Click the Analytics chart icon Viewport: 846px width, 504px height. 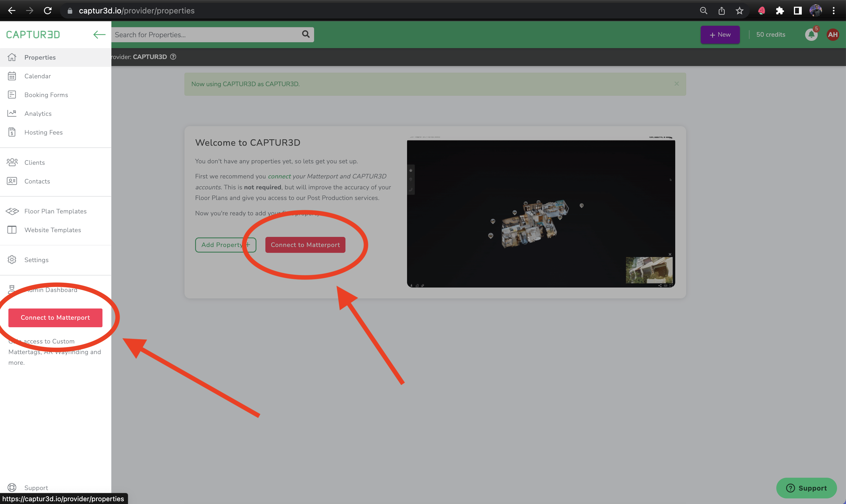12,113
